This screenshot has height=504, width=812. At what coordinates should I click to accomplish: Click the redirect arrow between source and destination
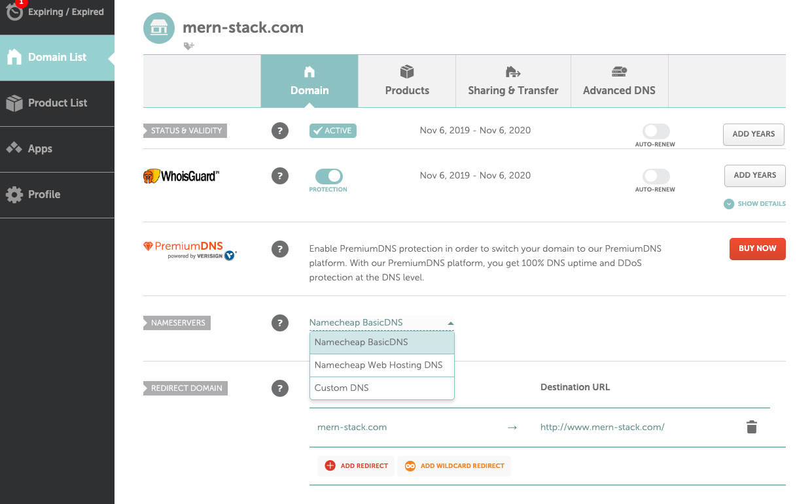coord(512,428)
